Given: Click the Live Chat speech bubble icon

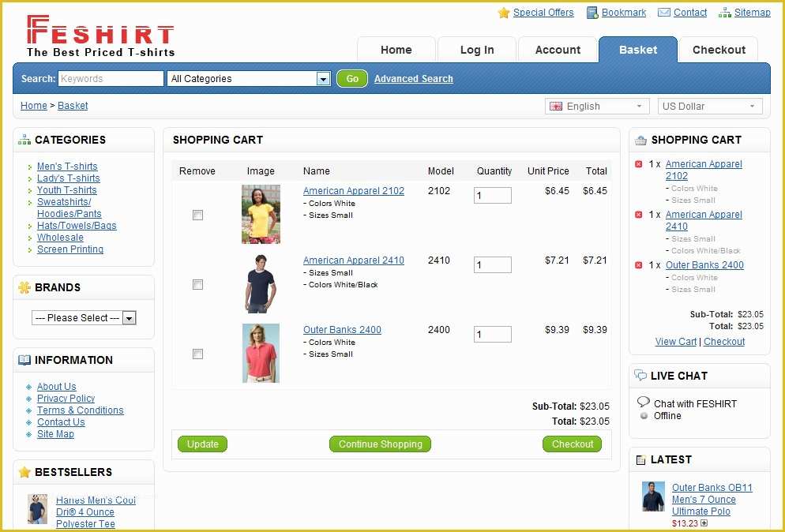Looking at the screenshot, I should pyautogui.click(x=640, y=376).
